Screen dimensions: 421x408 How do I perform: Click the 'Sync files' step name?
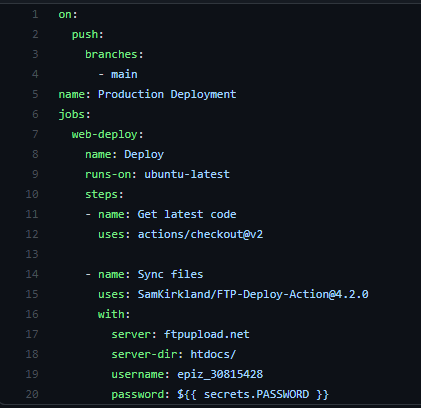(170, 274)
